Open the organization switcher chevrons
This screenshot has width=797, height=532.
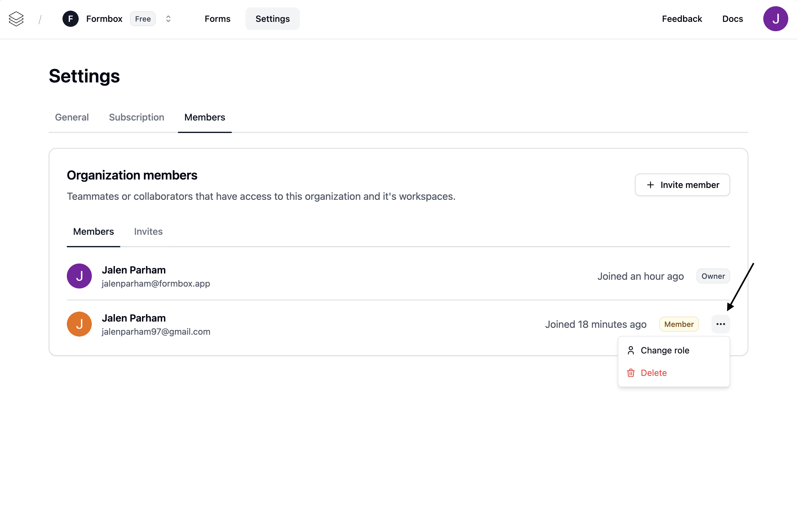(168, 19)
